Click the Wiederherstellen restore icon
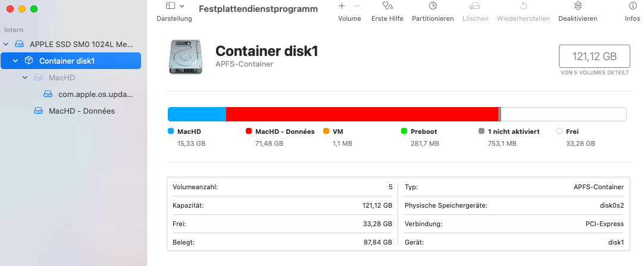Screen dimensions: 644x266 point(523,6)
